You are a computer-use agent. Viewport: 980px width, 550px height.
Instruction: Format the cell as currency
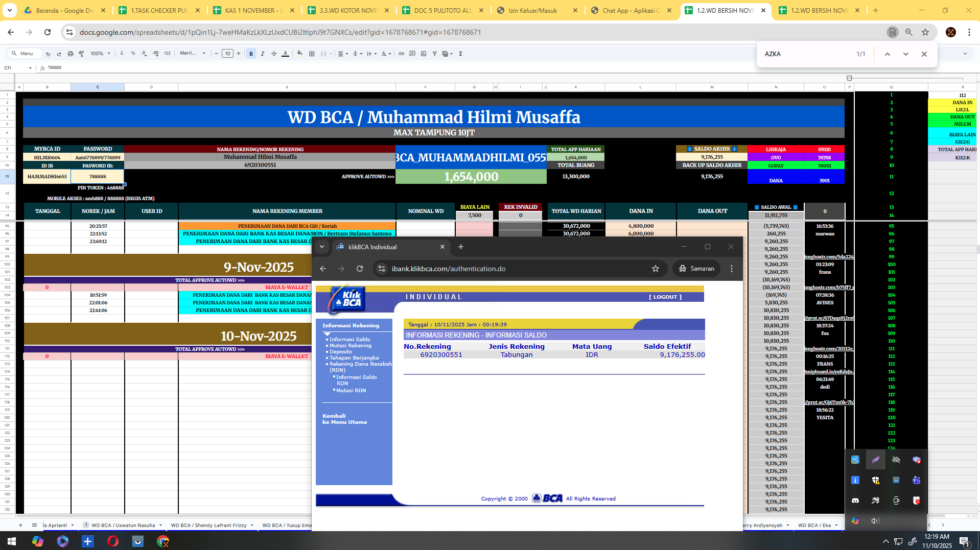122,54
